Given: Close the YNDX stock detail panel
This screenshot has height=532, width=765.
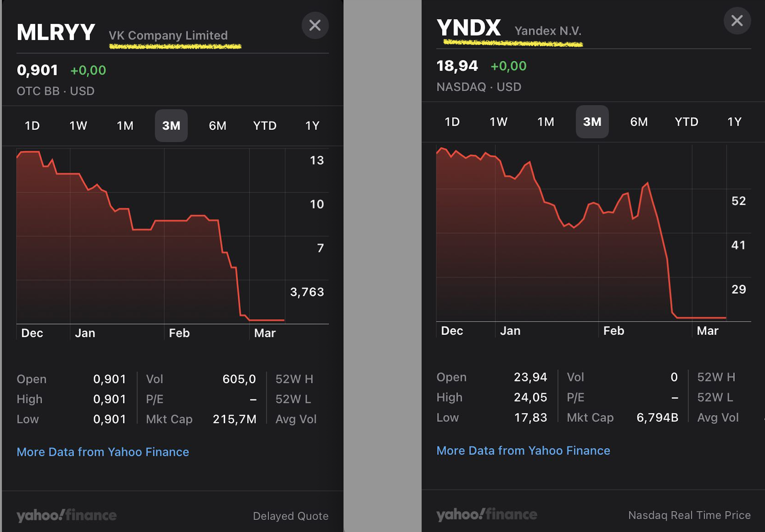Looking at the screenshot, I should coord(737,21).
